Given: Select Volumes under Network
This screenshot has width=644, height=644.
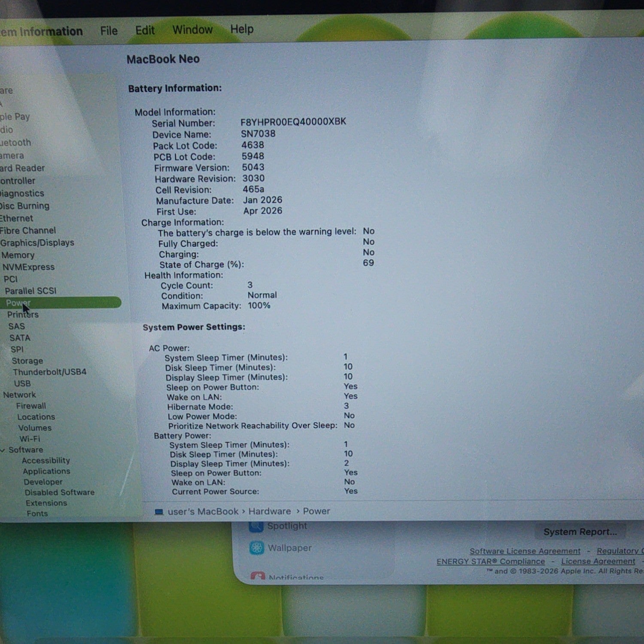Looking at the screenshot, I should 35,428.
